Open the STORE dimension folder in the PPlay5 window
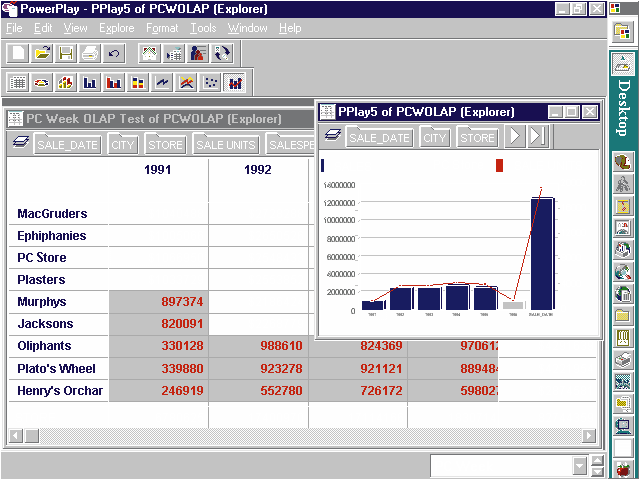This screenshot has width=640, height=480. pyautogui.click(x=478, y=137)
